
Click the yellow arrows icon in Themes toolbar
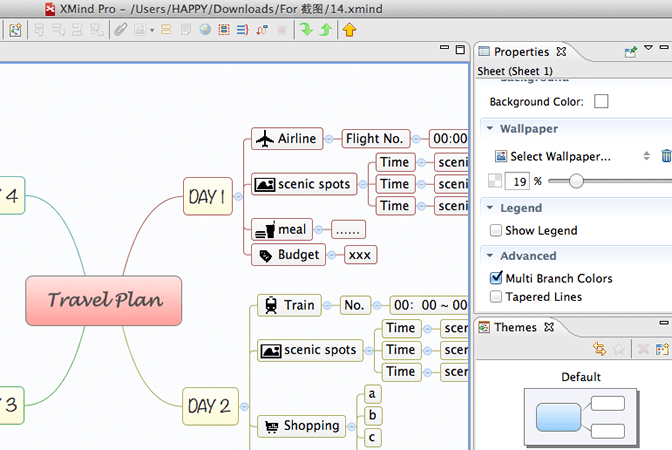pos(599,349)
